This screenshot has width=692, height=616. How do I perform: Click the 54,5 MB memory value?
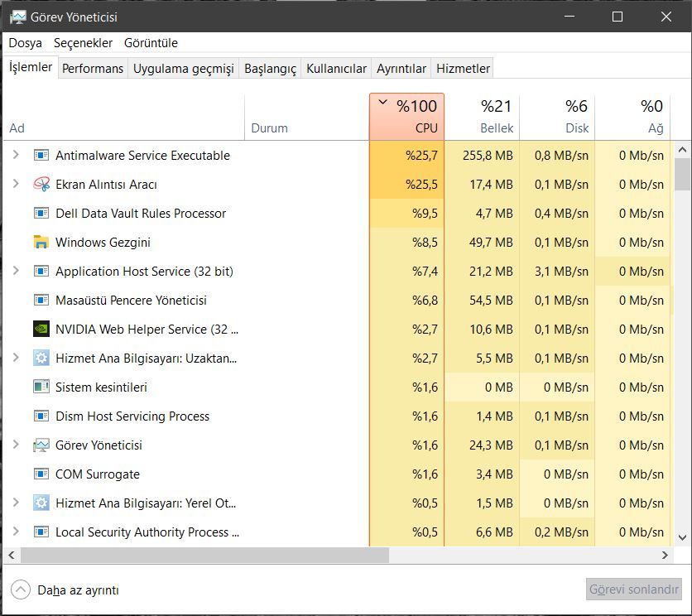click(x=491, y=301)
